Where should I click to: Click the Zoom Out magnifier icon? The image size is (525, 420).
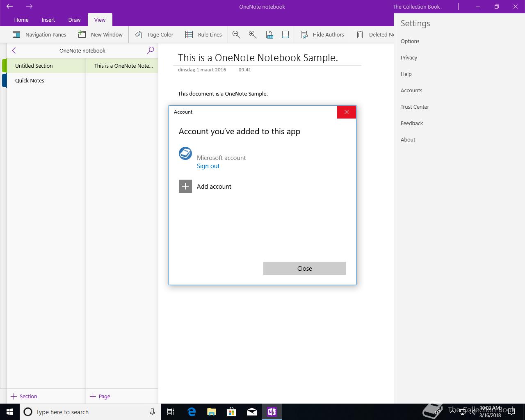236,35
